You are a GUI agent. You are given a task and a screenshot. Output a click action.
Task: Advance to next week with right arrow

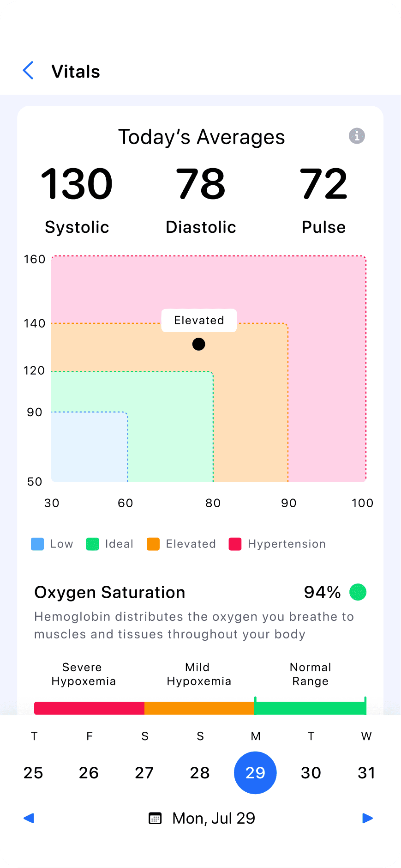click(368, 818)
